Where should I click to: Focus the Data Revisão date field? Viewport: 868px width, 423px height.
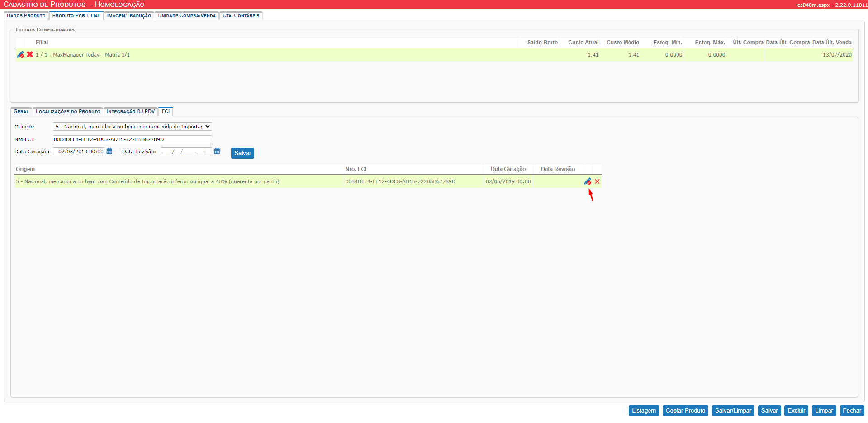[x=186, y=152]
